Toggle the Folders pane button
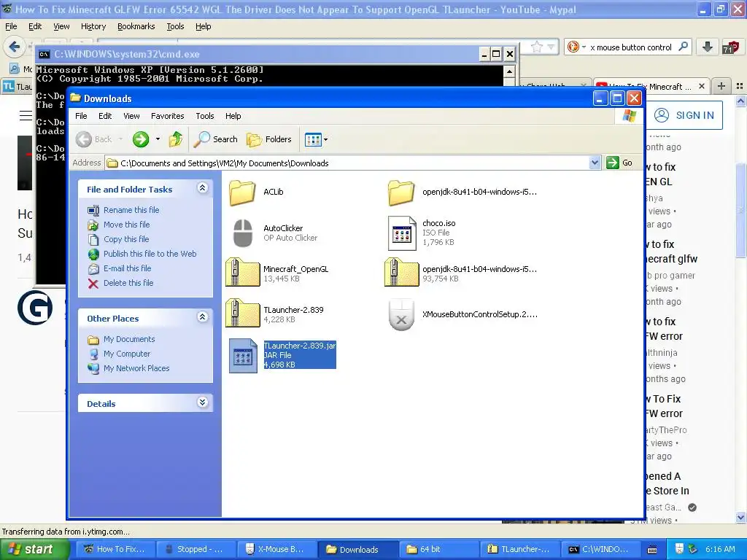 (269, 139)
